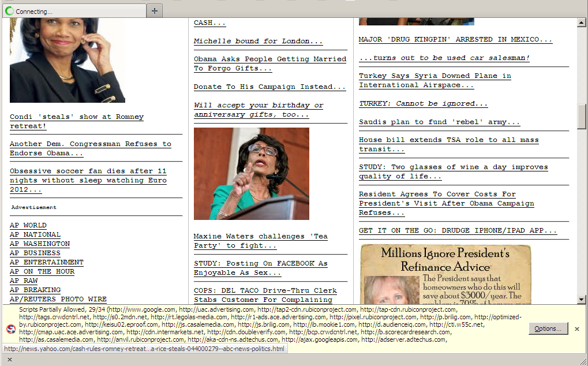The image size is (588, 366).
Task: Read 'Obsessive soccer fan dies' story
Action: coord(88,180)
